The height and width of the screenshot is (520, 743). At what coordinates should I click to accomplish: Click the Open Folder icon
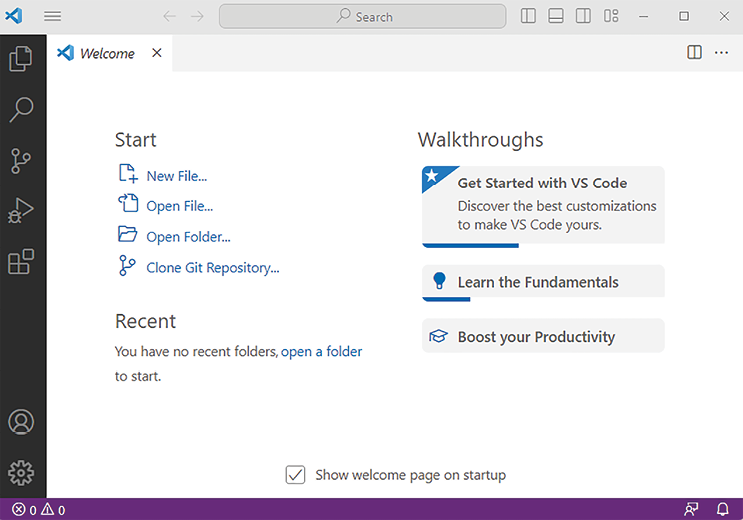127,234
